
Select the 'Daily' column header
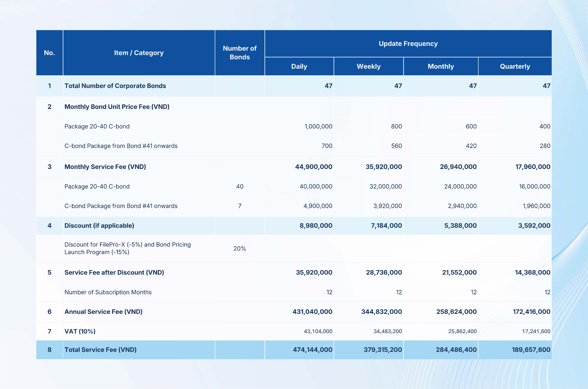click(x=299, y=66)
